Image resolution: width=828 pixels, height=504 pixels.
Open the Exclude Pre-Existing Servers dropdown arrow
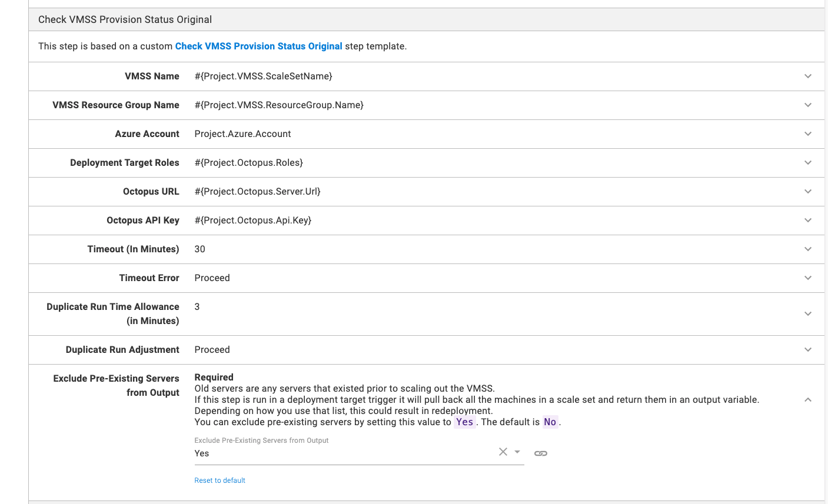[517, 452]
